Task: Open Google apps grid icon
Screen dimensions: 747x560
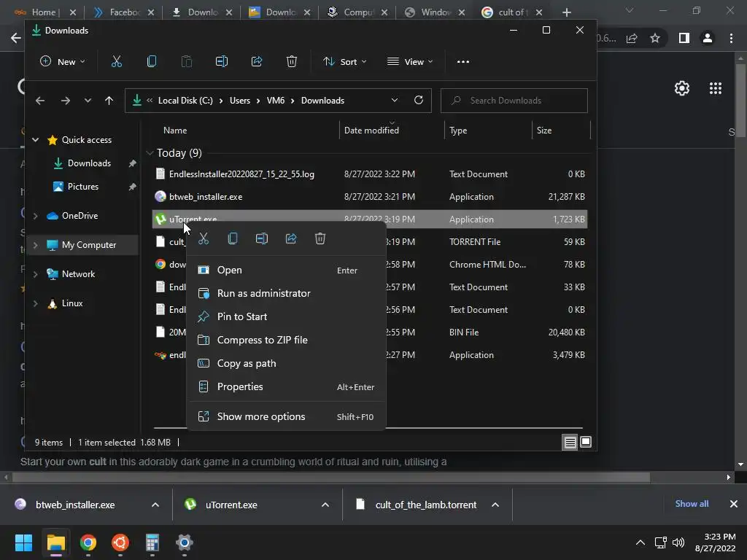Action: (716, 88)
